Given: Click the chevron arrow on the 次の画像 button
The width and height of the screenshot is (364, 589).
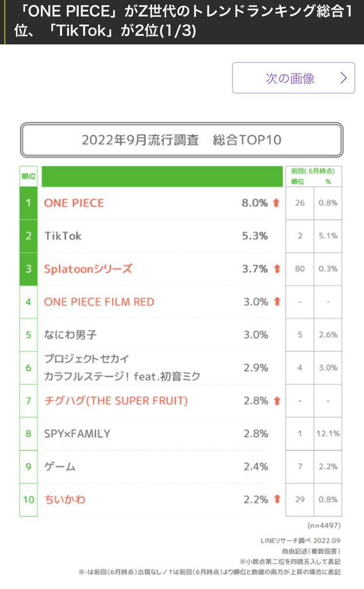Looking at the screenshot, I should (343, 78).
